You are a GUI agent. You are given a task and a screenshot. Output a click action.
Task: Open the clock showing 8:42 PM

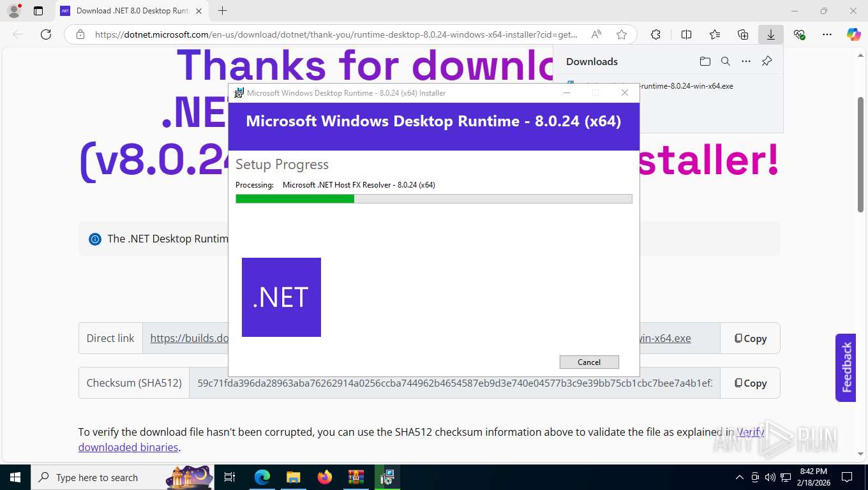pyautogui.click(x=813, y=477)
